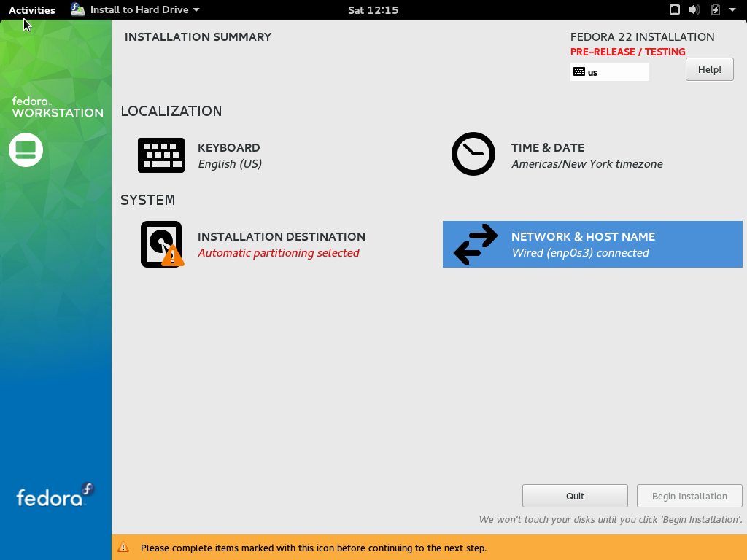
Task: Click the keyboard icon in the us layout indicator
Action: (579, 72)
